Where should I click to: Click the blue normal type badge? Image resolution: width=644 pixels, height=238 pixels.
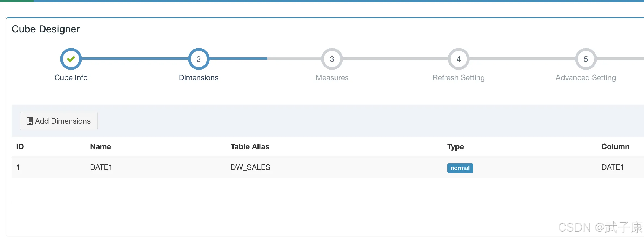pyautogui.click(x=460, y=168)
